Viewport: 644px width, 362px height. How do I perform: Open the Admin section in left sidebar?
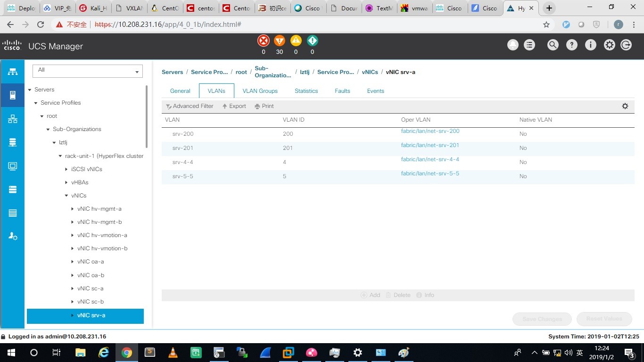(x=13, y=236)
